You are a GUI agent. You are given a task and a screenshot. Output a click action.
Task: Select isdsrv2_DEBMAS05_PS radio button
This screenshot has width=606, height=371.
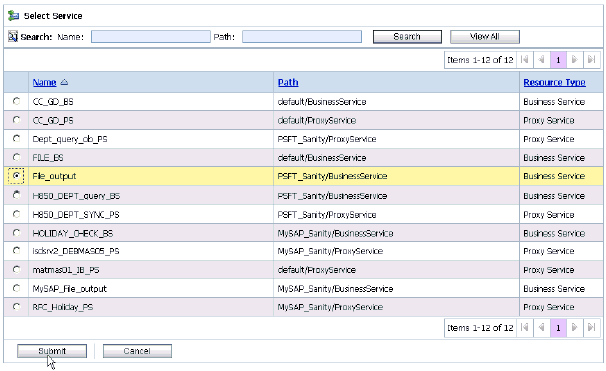(16, 251)
